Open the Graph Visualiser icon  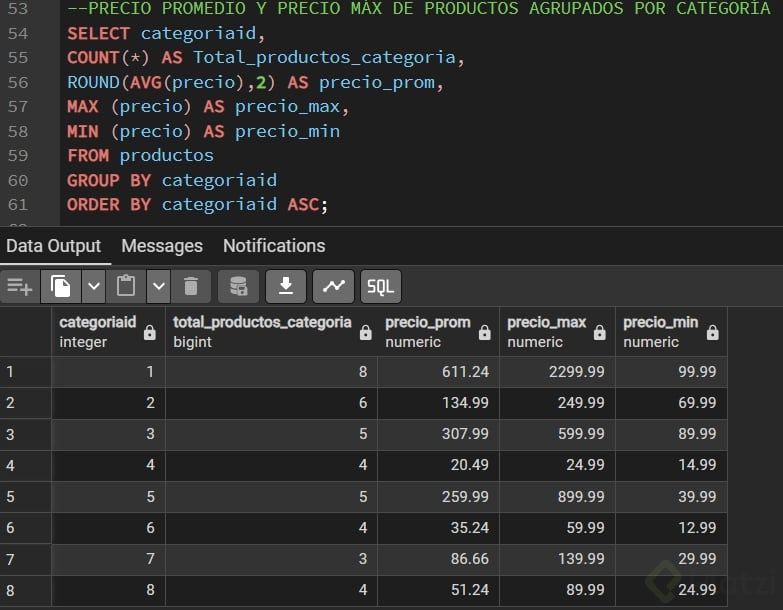click(333, 287)
